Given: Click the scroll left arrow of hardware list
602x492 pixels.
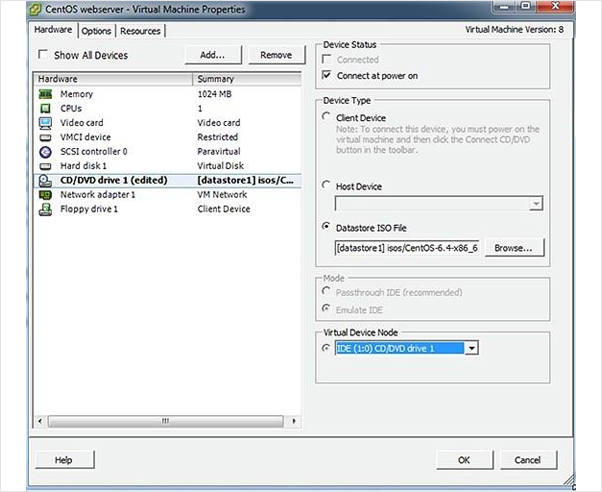Looking at the screenshot, I should click(40, 421).
